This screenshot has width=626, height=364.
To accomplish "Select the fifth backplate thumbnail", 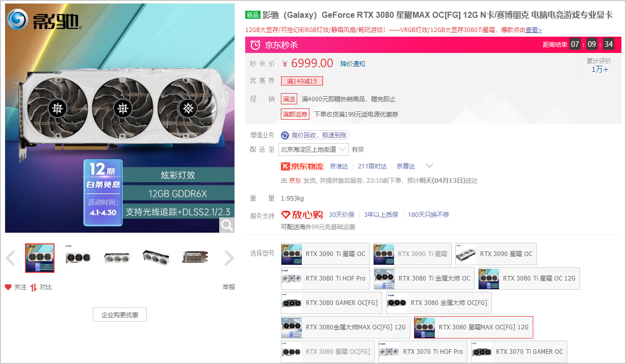I will click(x=195, y=258).
